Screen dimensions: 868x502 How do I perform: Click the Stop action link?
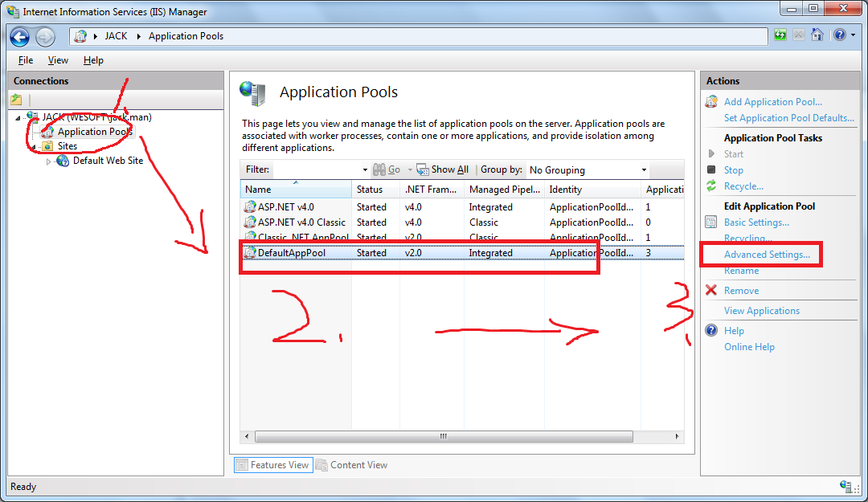click(x=734, y=170)
